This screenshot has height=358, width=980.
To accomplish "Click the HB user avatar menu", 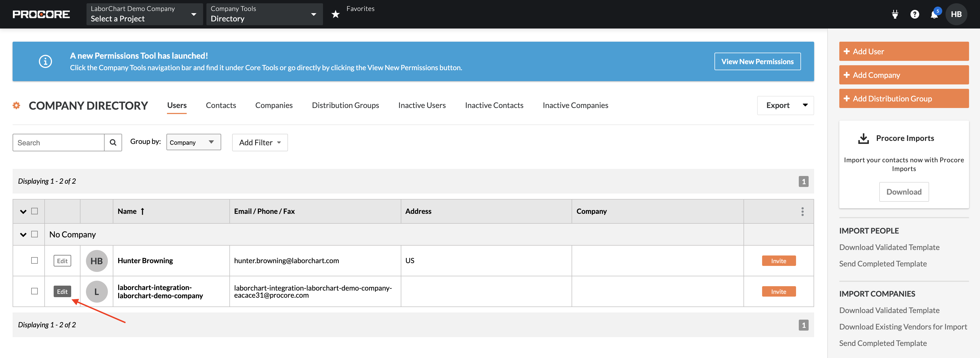I will pyautogui.click(x=956, y=14).
